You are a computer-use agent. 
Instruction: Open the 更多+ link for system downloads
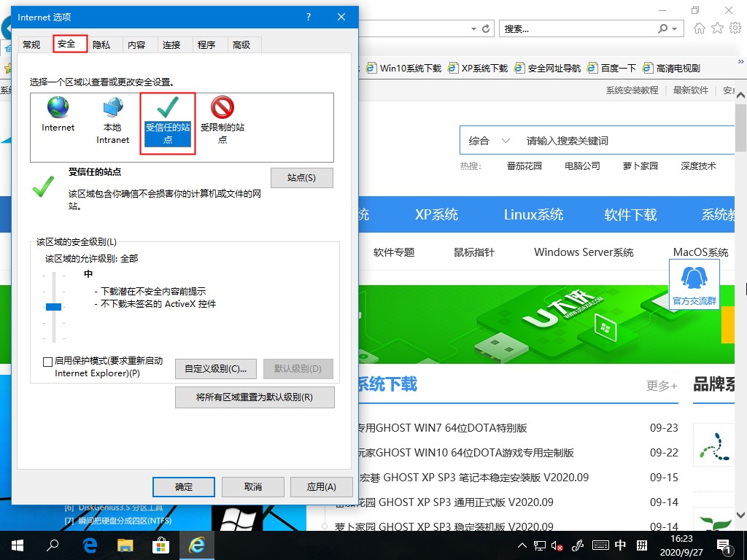(661, 386)
